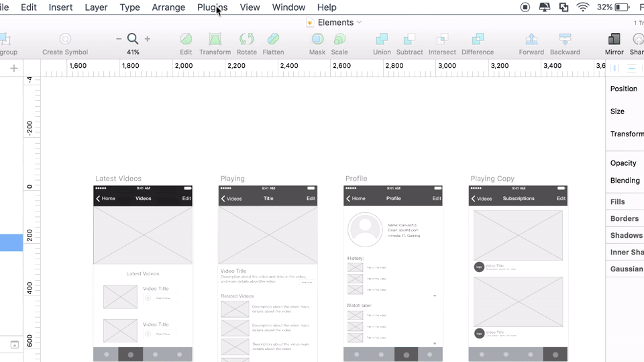Bring layer Forward using toolbar
644x362 pixels.
tap(531, 40)
